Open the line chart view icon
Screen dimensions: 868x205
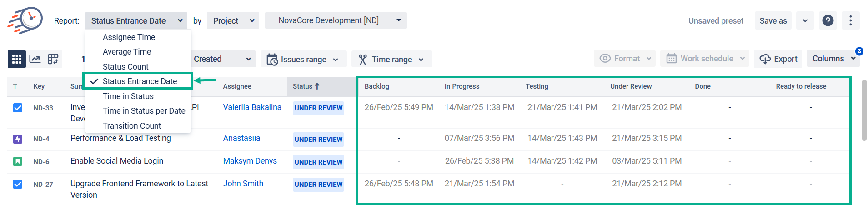35,59
